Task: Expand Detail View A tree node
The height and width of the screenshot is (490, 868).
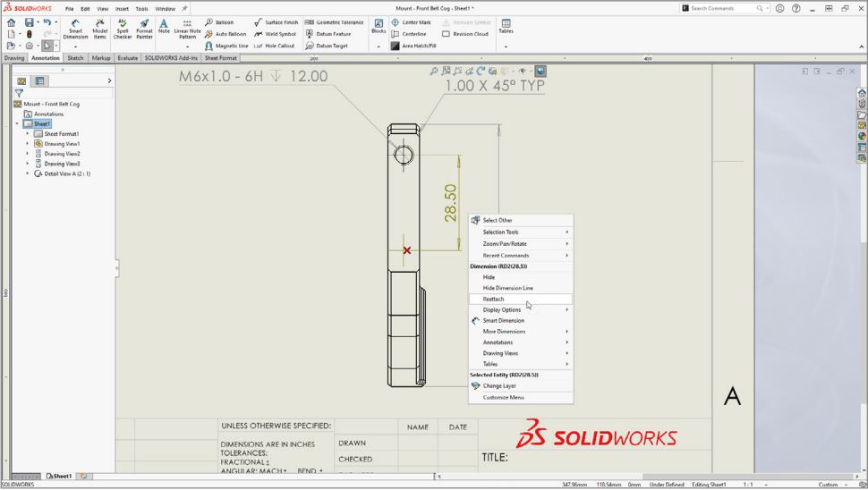Action: pos(27,173)
